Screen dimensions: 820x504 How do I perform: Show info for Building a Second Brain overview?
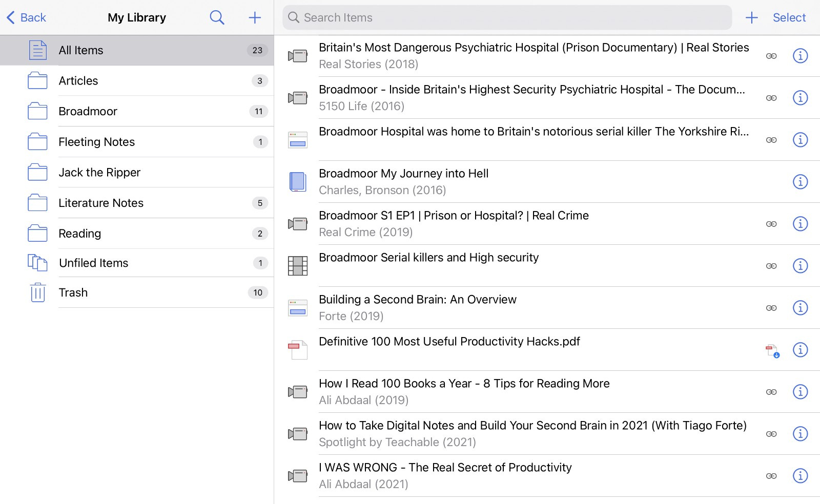point(800,307)
